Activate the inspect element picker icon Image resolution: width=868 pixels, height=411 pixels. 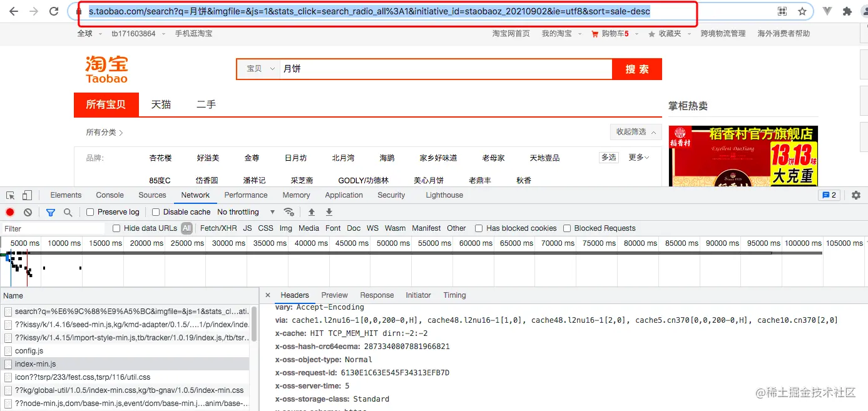pos(10,195)
